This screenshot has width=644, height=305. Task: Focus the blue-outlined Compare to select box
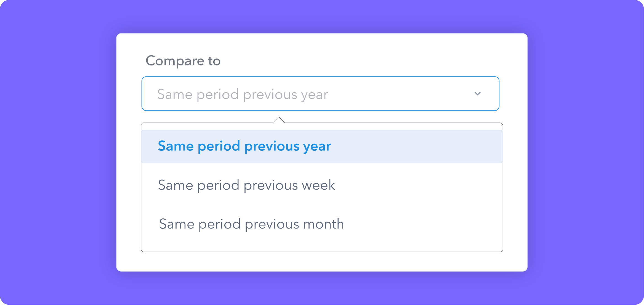[320, 94]
